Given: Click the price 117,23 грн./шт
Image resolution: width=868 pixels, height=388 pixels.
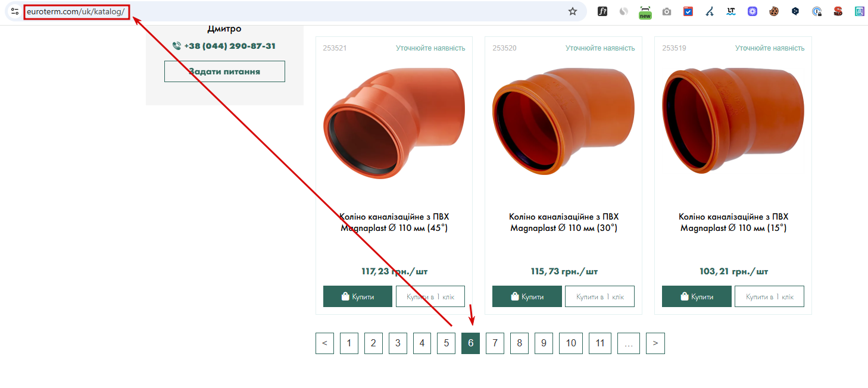Looking at the screenshot, I should 394,271.
